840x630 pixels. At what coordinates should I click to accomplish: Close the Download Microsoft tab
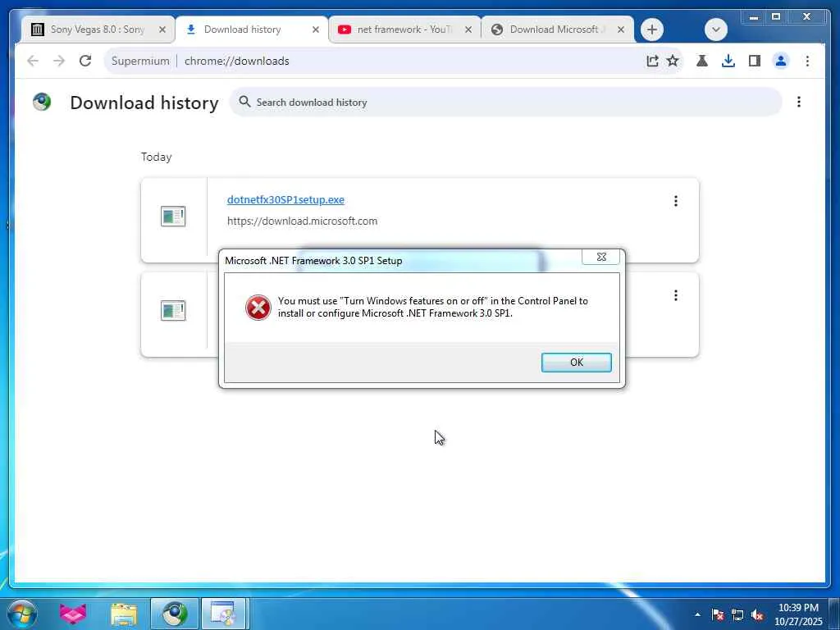[x=621, y=30]
